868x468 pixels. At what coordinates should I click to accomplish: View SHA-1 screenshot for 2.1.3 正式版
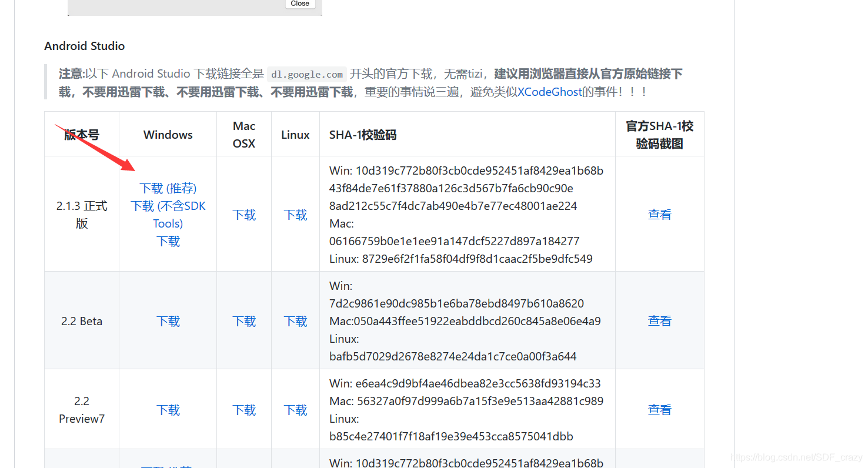659,215
